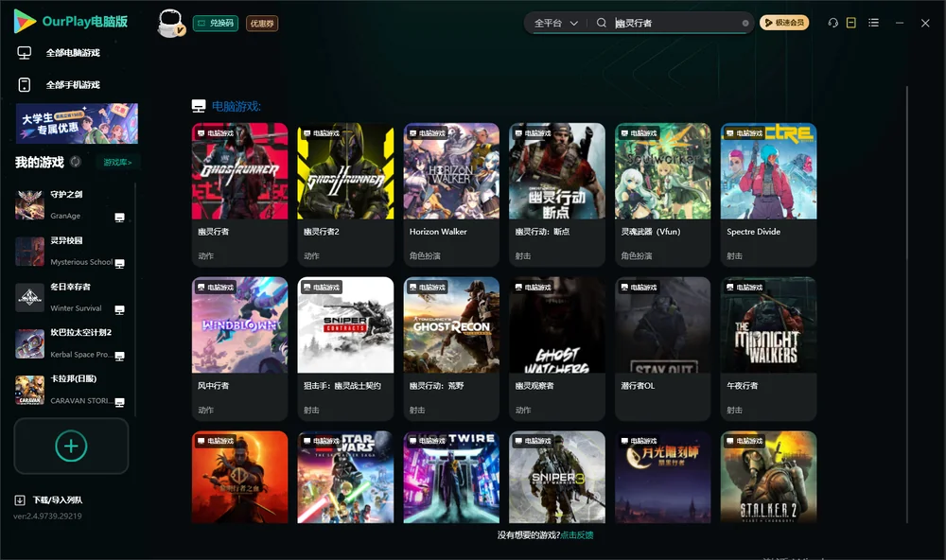Expand the 全平台 platform dropdown
Image resolution: width=946 pixels, height=560 pixels.
[555, 23]
